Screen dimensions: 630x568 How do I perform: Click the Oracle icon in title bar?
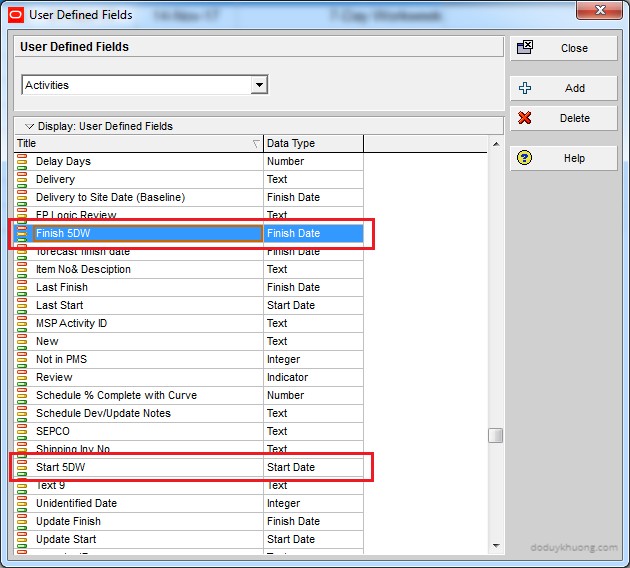pos(15,15)
